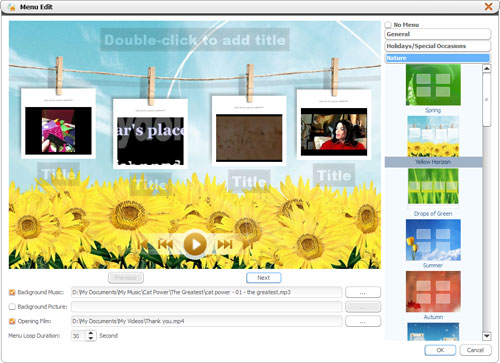Click the browse button for Background Picture
Screen dimensions: 500x363
point(363,307)
